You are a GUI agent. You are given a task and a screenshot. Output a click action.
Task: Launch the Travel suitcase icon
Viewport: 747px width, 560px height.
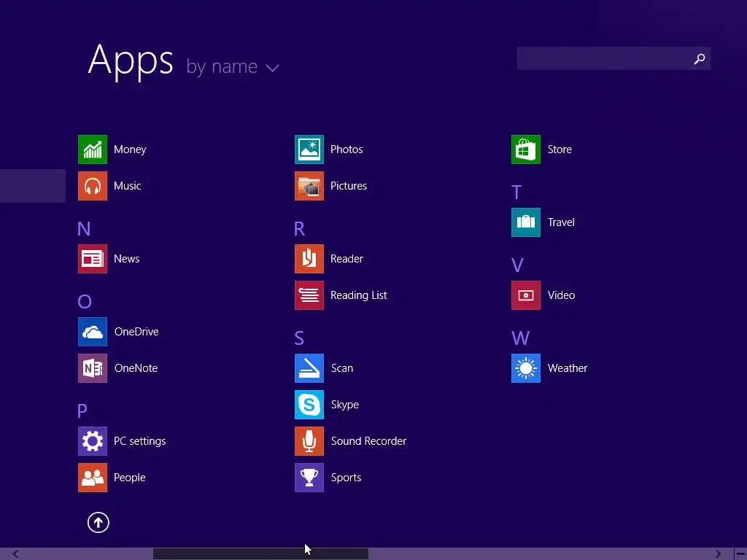coord(526,222)
